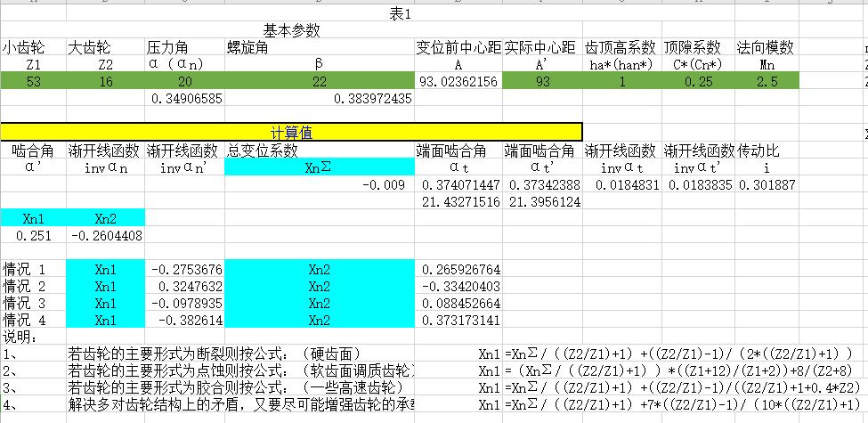Click the 情况 3 row label
Image resolution: width=868 pixels, height=423 pixels.
click(x=33, y=304)
